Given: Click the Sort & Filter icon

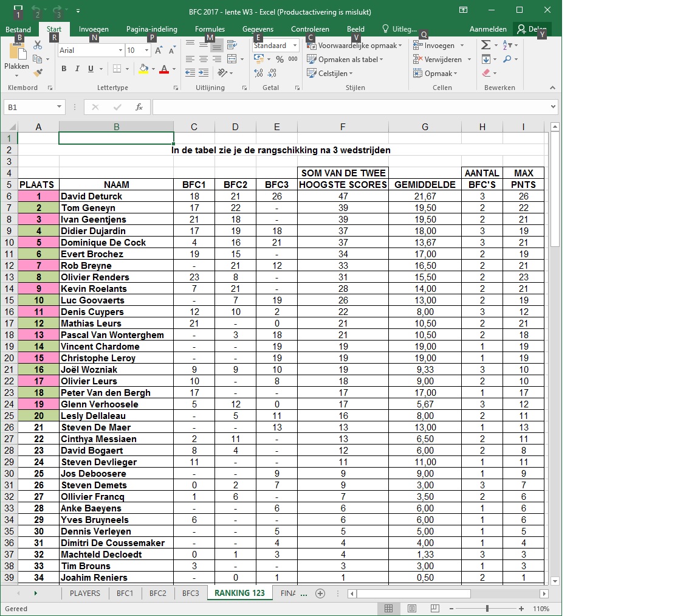Looking at the screenshot, I should point(509,45).
